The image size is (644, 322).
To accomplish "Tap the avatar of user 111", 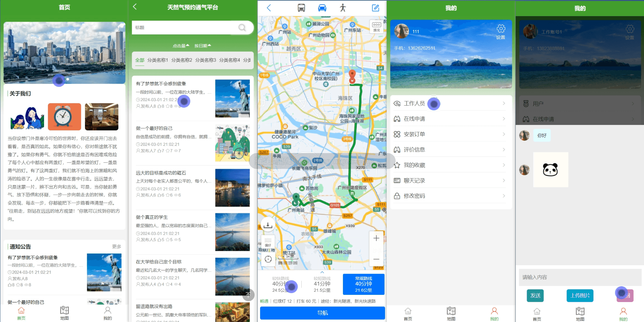I will click(x=401, y=31).
